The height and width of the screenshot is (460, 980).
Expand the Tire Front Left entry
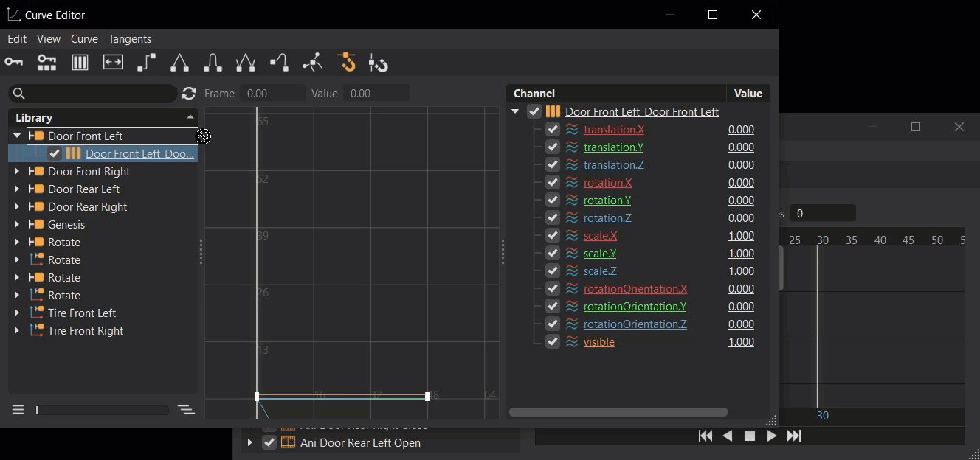16,313
